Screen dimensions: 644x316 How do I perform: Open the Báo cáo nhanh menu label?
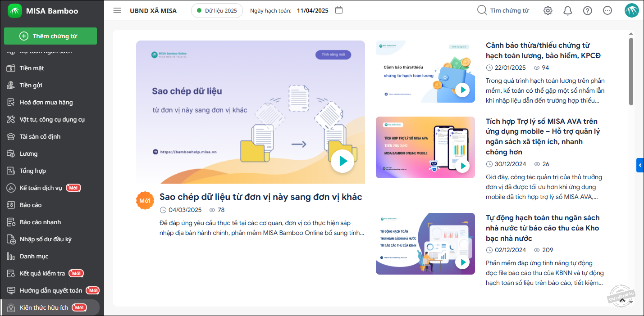pos(41,222)
